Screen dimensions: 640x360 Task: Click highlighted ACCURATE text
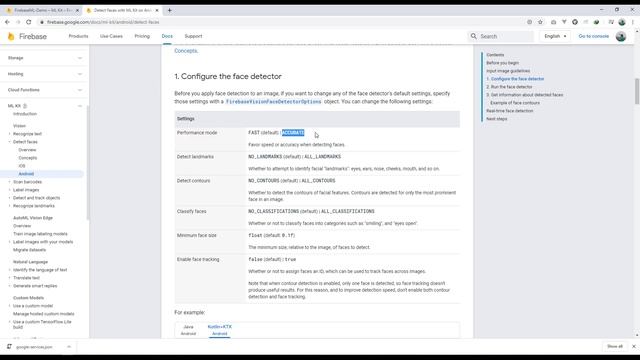(x=293, y=133)
